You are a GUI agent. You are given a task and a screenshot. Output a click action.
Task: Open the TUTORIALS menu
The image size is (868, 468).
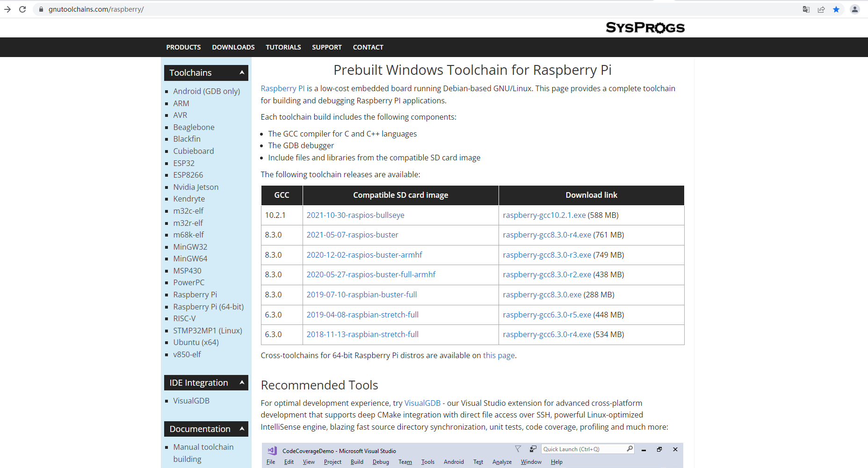(283, 47)
